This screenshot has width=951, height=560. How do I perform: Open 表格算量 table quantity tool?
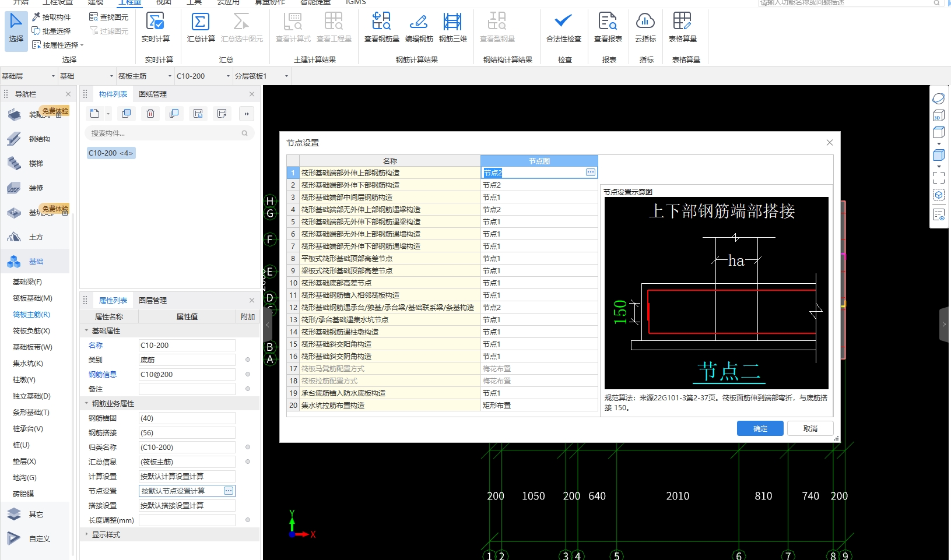click(683, 27)
